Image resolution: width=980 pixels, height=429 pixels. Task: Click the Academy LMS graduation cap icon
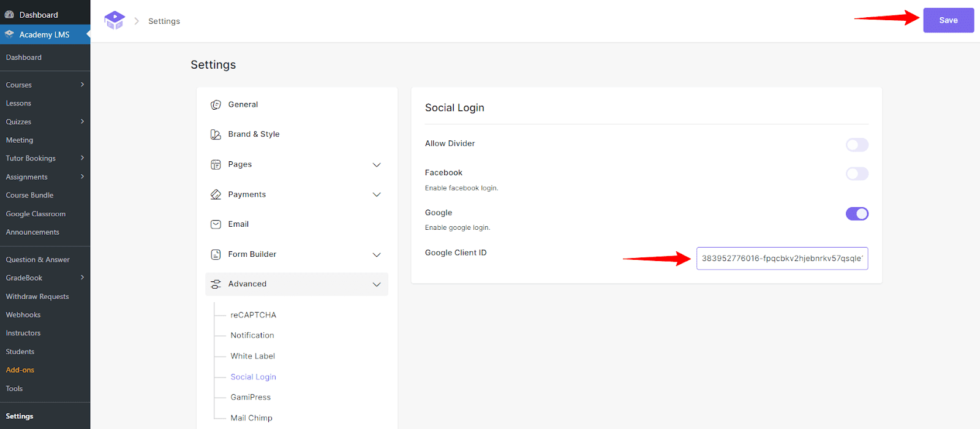coord(9,34)
